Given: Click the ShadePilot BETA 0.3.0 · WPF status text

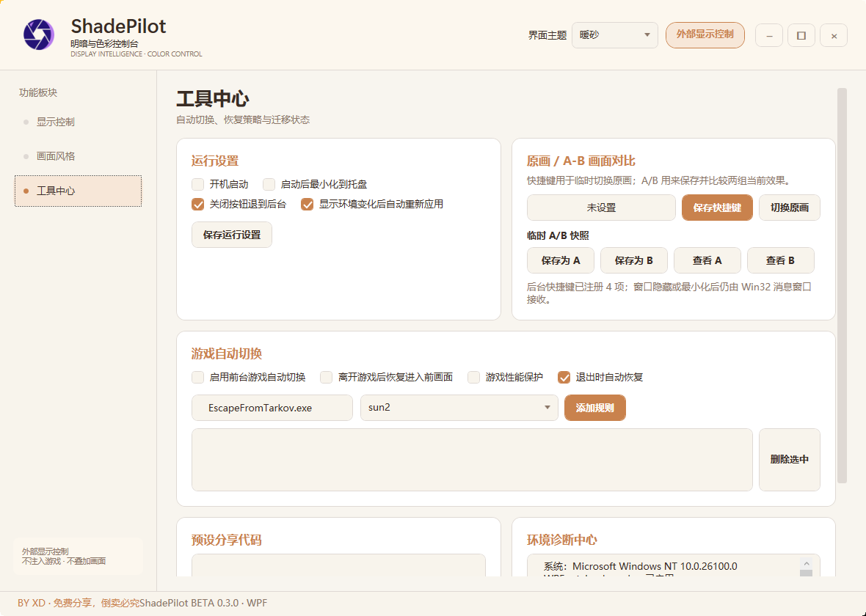Looking at the screenshot, I should click(x=203, y=603).
